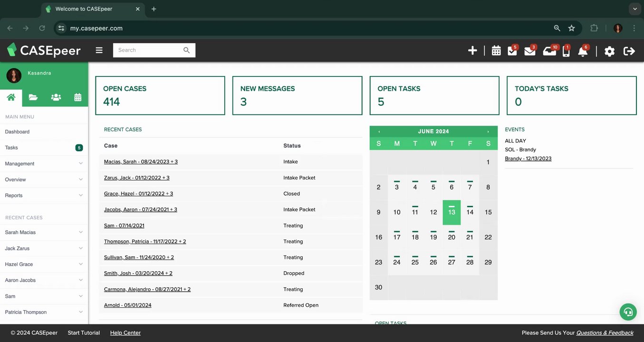Expand Patricia Thompson recent case chevron

tap(81, 312)
